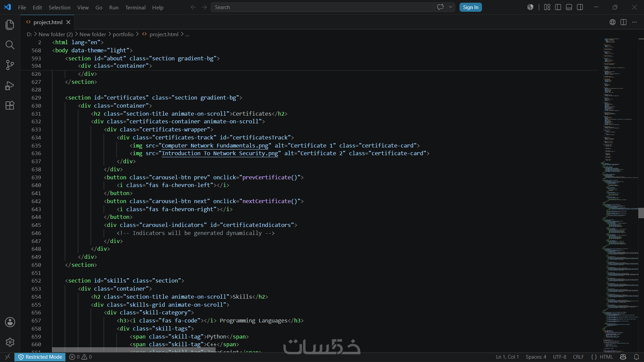Open editor More Actions ellipsis
The width and height of the screenshot is (644, 362).
click(634, 22)
